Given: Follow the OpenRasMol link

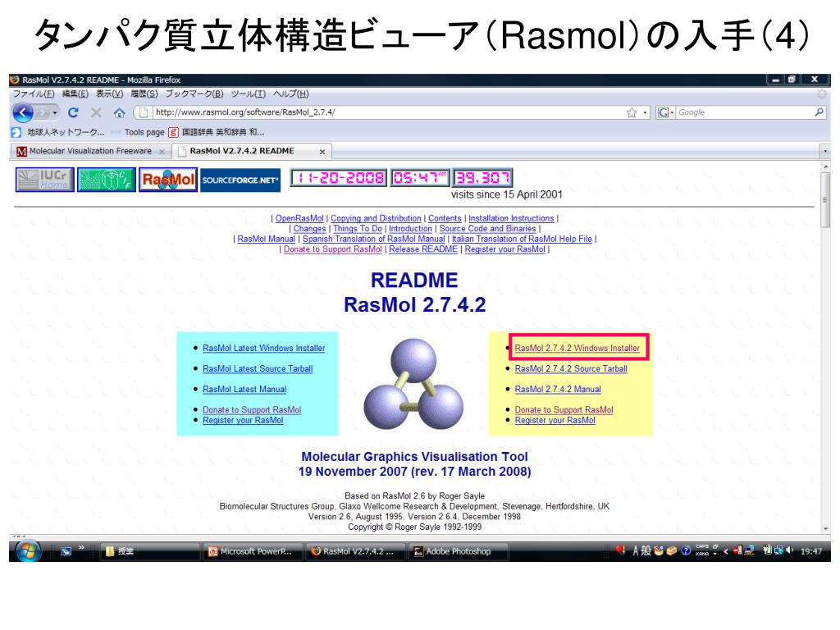Looking at the screenshot, I should point(299,218).
